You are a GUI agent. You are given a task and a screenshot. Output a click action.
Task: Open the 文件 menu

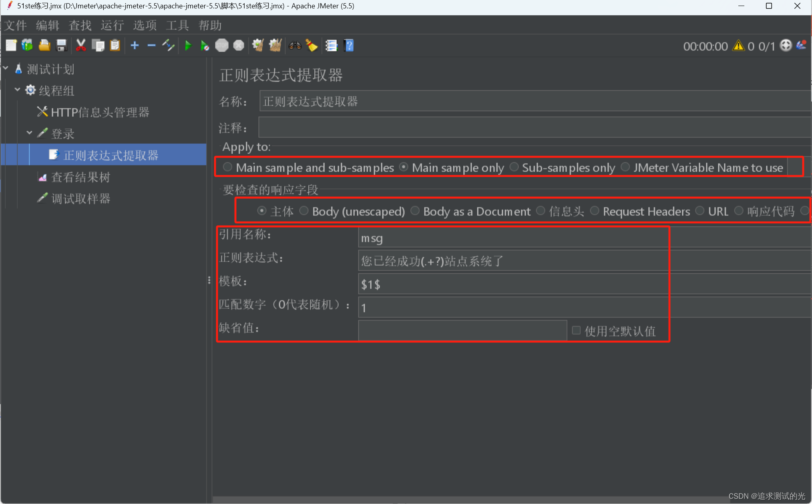click(16, 26)
